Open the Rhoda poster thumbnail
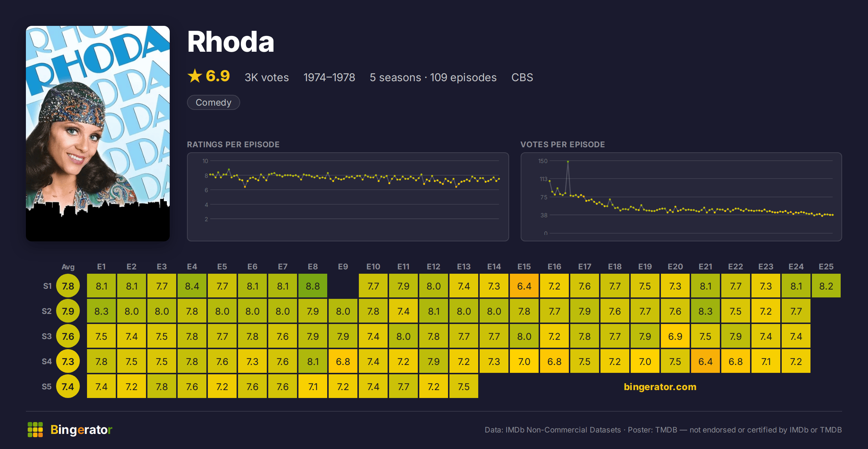This screenshot has width=868, height=449. click(x=98, y=134)
